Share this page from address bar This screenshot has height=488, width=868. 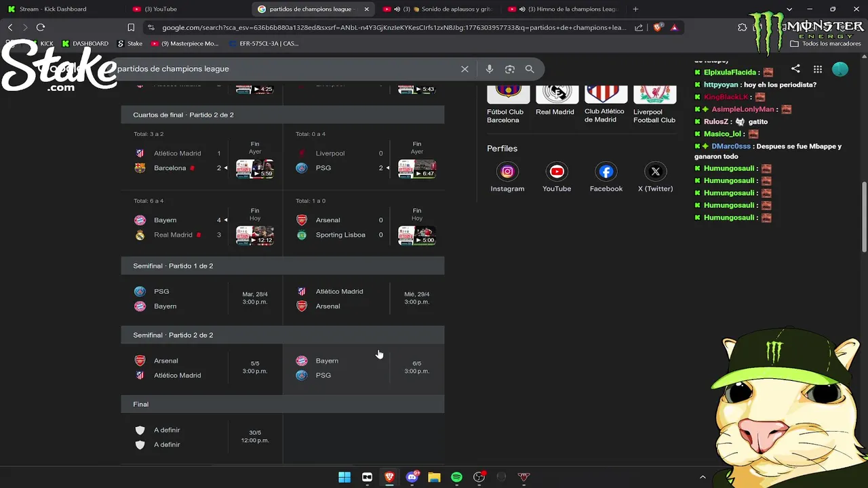639,27
